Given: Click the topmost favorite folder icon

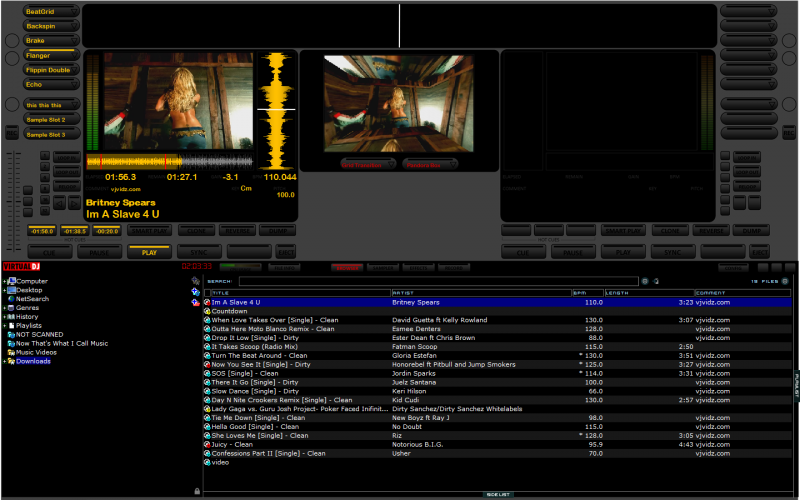Looking at the screenshot, I should tap(195, 281).
